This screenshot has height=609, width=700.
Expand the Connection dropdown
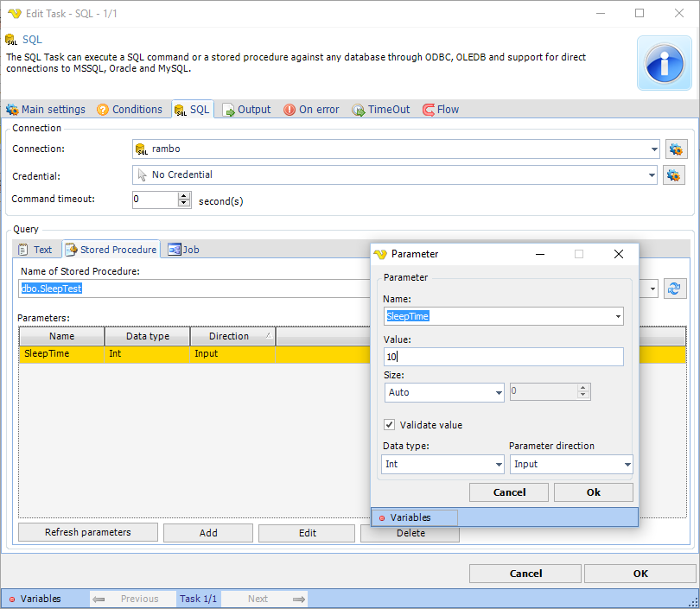coord(653,149)
